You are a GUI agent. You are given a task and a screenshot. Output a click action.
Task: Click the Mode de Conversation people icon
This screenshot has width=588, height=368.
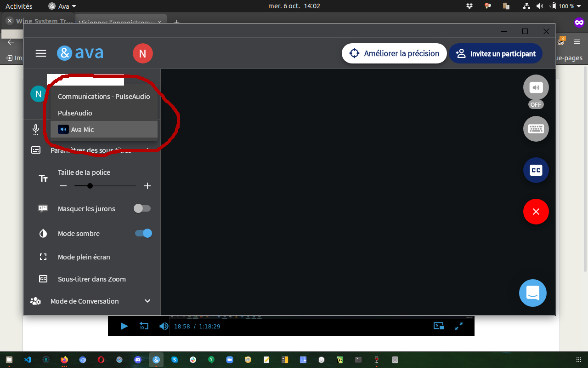coord(35,301)
